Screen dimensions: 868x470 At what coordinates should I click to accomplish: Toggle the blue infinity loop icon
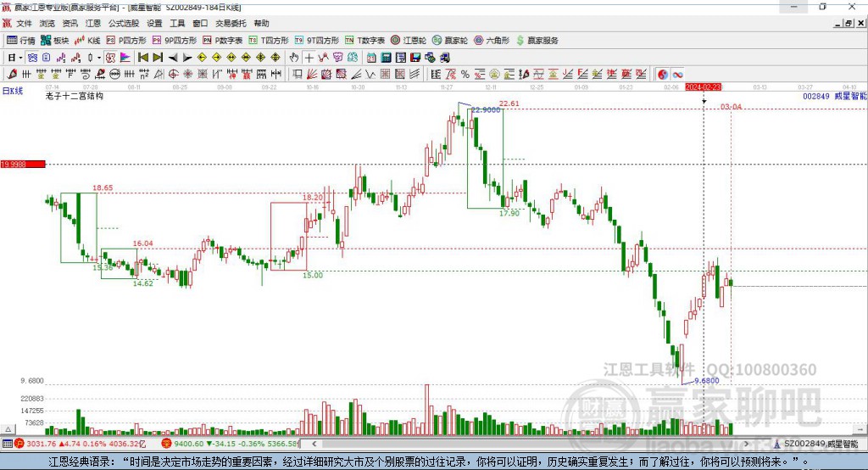tap(677, 75)
